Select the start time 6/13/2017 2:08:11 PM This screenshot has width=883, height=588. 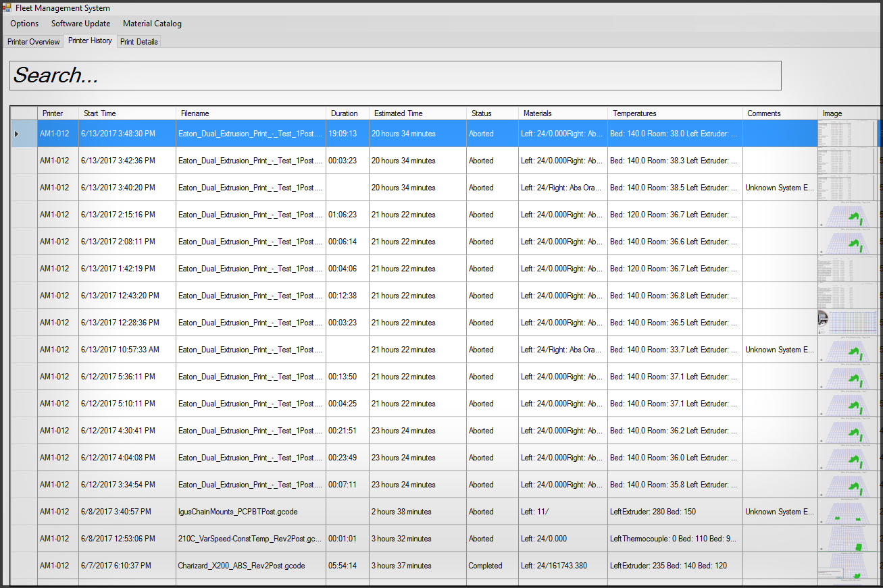pos(127,242)
